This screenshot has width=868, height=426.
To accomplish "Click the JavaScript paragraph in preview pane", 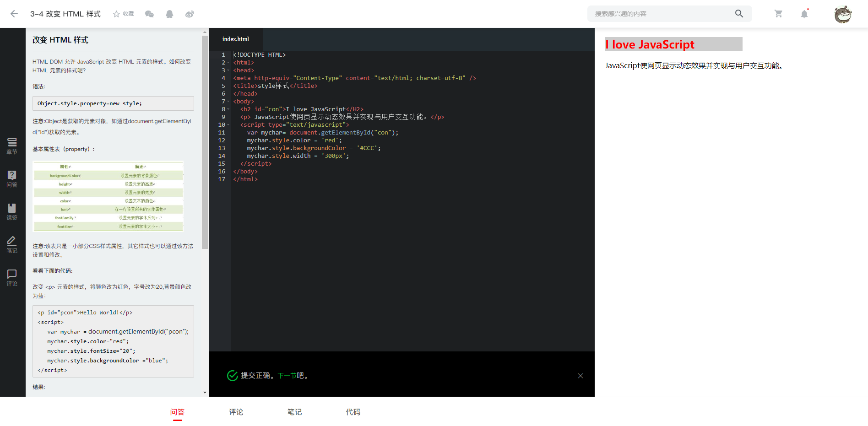I will pyautogui.click(x=695, y=66).
